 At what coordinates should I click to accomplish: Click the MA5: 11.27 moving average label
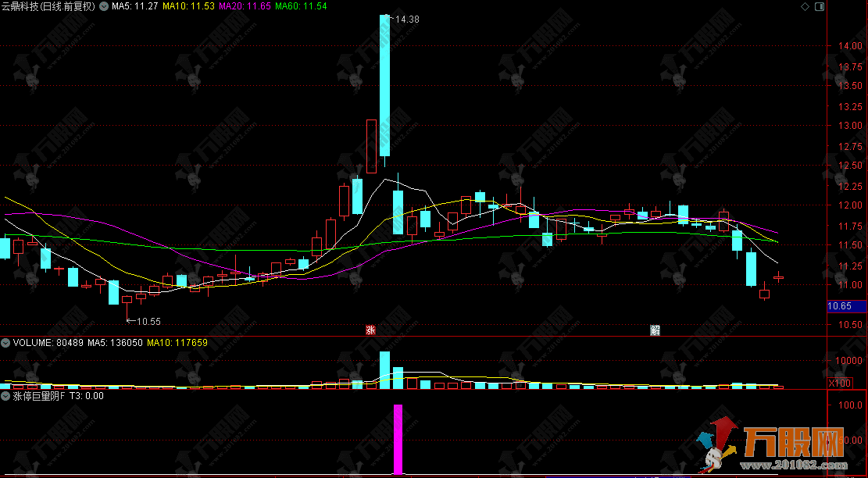[134, 6]
